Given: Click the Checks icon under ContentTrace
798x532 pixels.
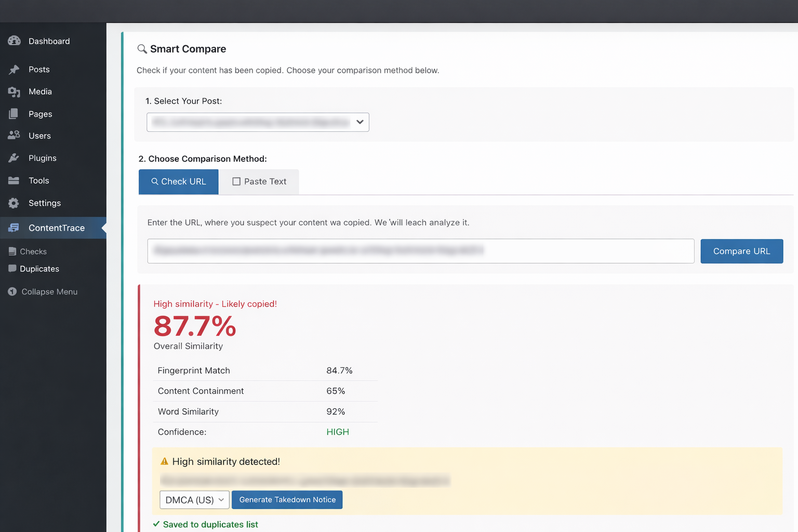Looking at the screenshot, I should coord(12,251).
